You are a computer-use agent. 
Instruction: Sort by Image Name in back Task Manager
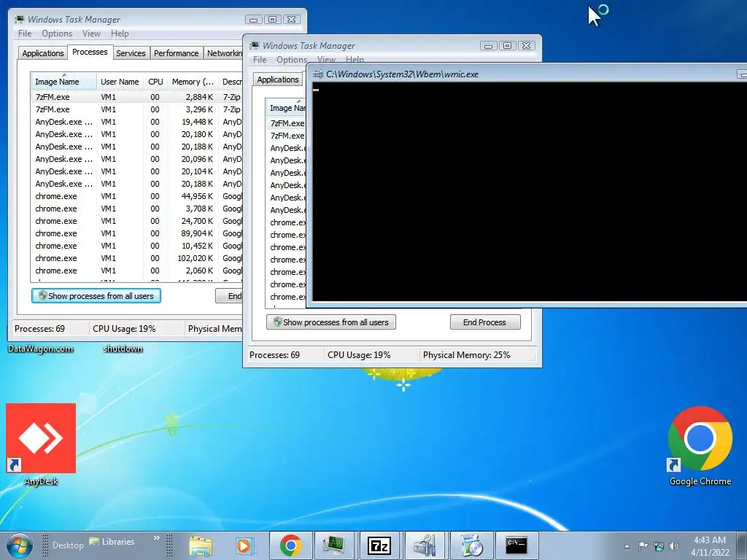pos(63,82)
